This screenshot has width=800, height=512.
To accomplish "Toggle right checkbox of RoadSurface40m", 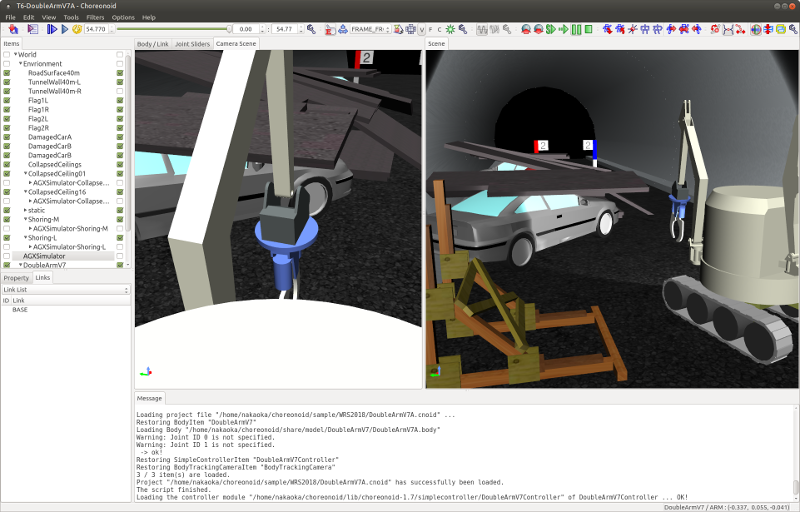I will pos(120,73).
